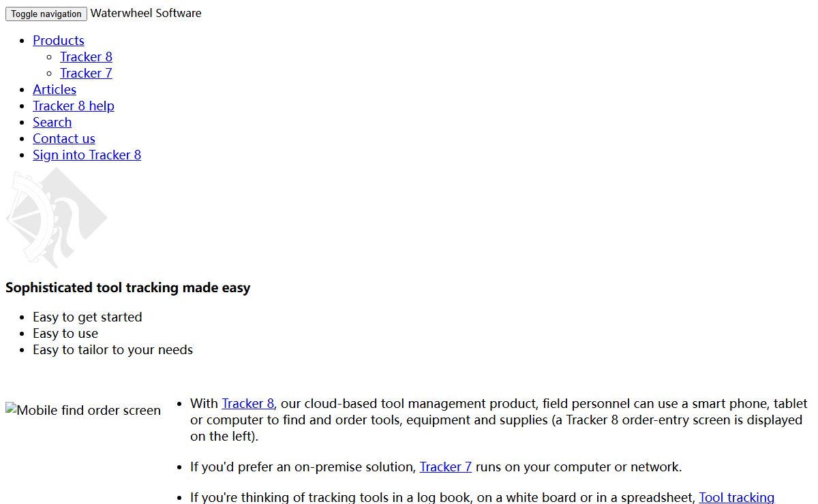Open the Tool tracking link in the last bullet
Viewport: 818px width, 504px height.
pos(736,498)
